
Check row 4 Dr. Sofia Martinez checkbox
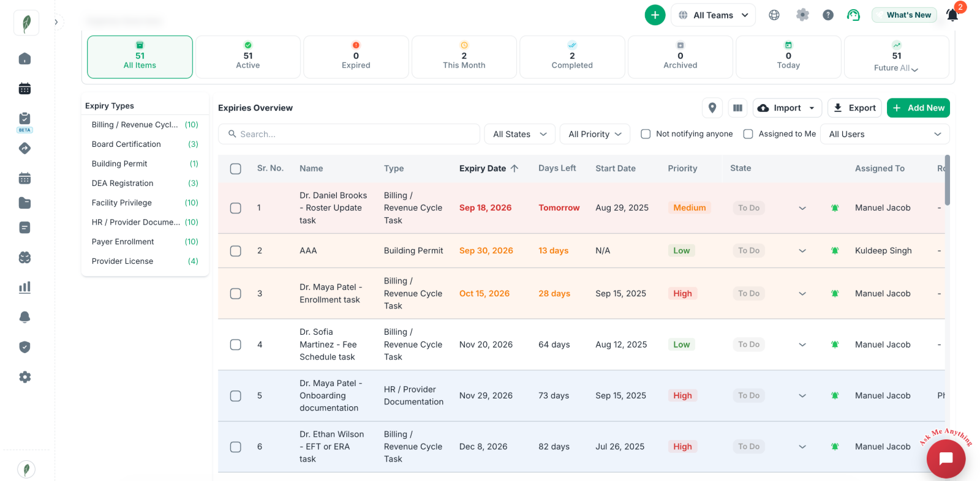pos(235,345)
